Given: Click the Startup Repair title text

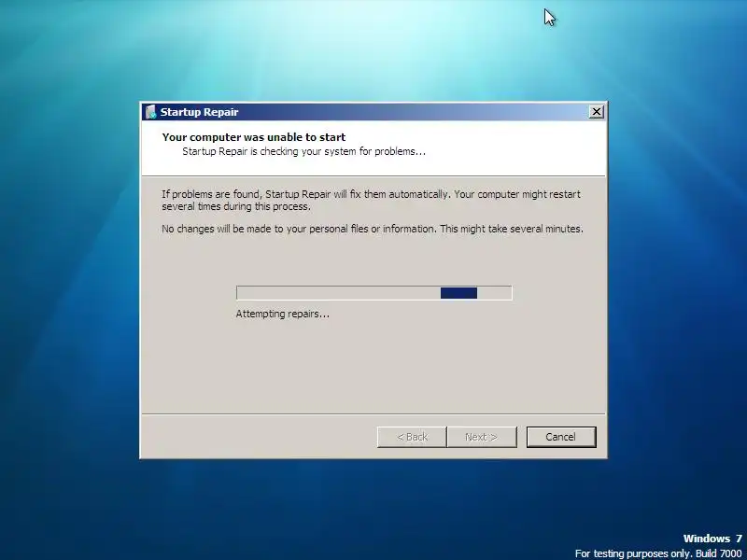Looking at the screenshot, I should 199,112.
